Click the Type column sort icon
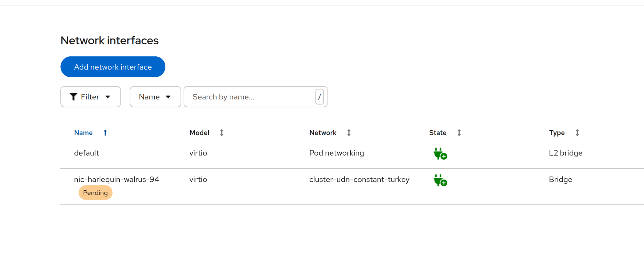 pos(577,133)
